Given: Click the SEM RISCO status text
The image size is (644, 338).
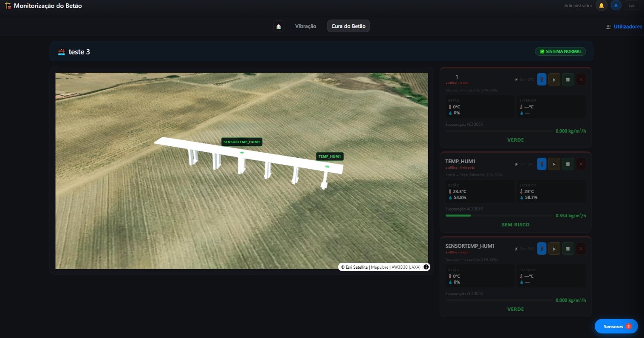Looking at the screenshot, I should click(x=516, y=224).
